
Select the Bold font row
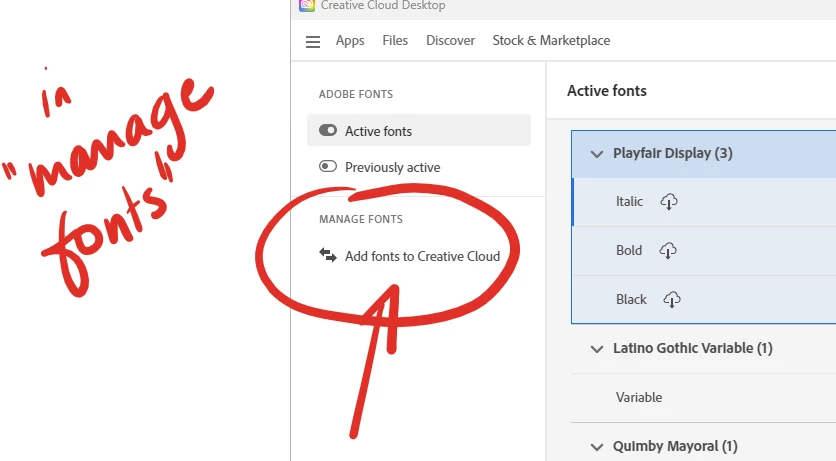pyautogui.click(x=704, y=251)
